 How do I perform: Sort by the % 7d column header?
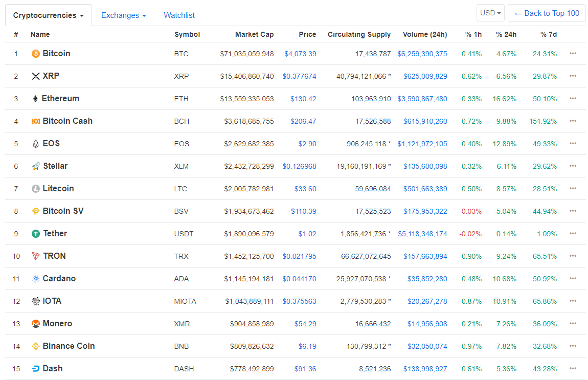(x=548, y=35)
